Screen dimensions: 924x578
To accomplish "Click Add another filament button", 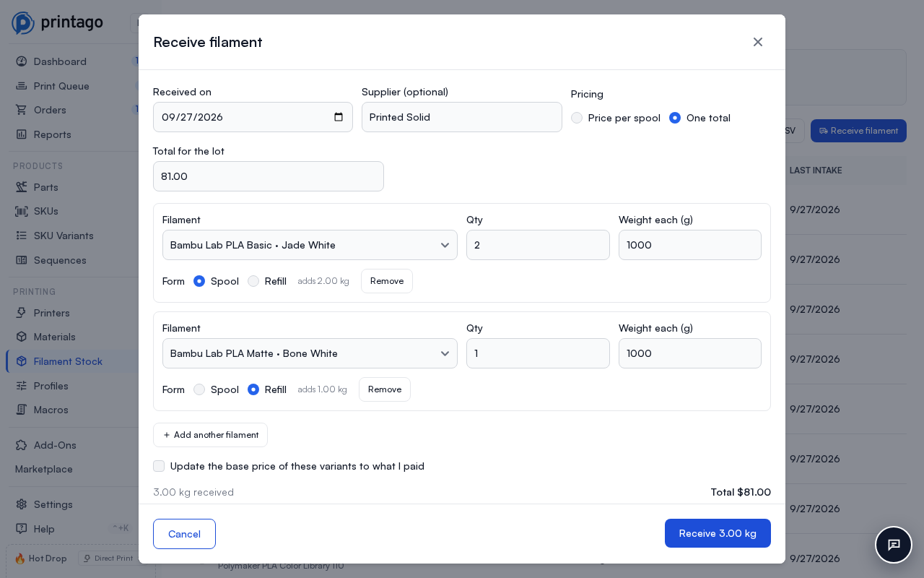I will (x=210, y=435).
